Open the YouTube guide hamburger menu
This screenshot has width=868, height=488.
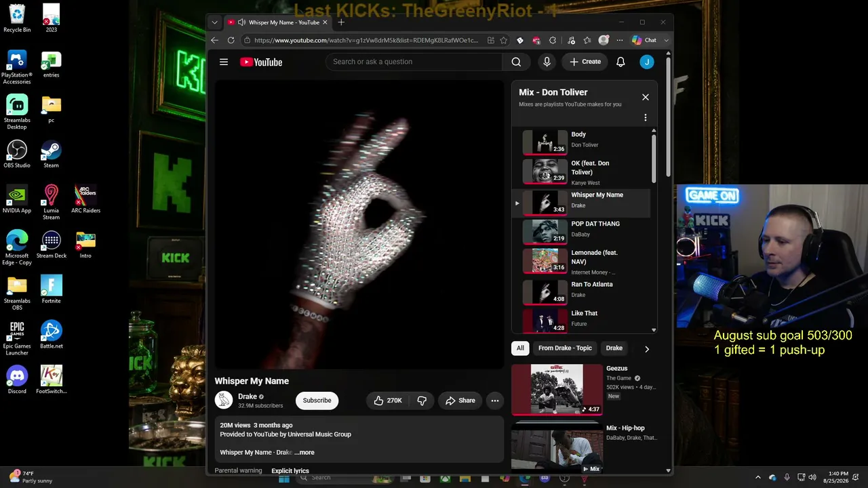click(224, 62)
